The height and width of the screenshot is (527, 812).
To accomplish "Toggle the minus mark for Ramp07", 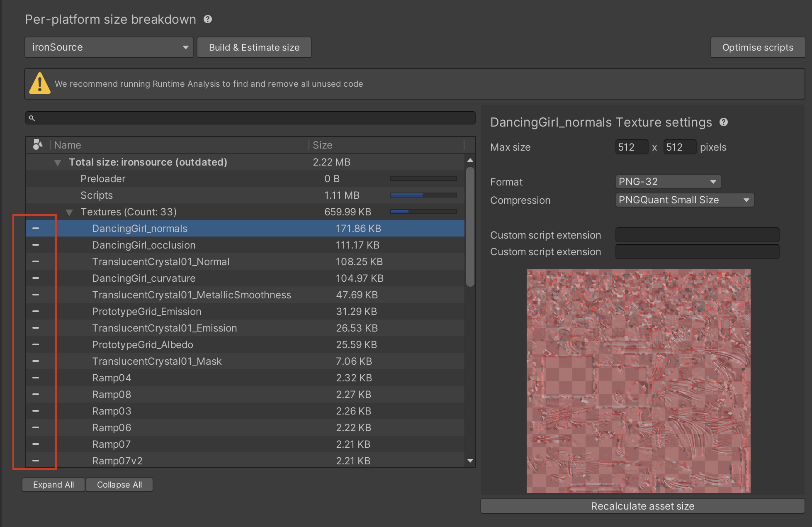I will pyautogui.click(x=36, y=444).
